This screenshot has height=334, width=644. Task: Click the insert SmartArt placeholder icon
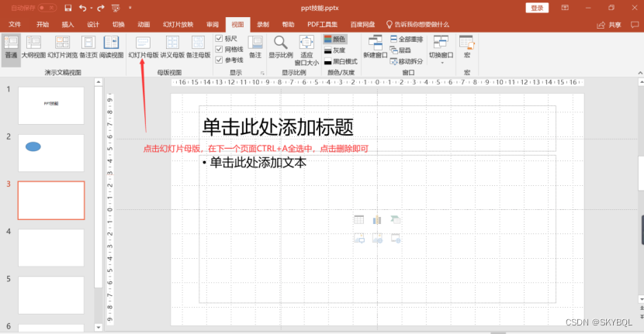click(x=395, y=220)
